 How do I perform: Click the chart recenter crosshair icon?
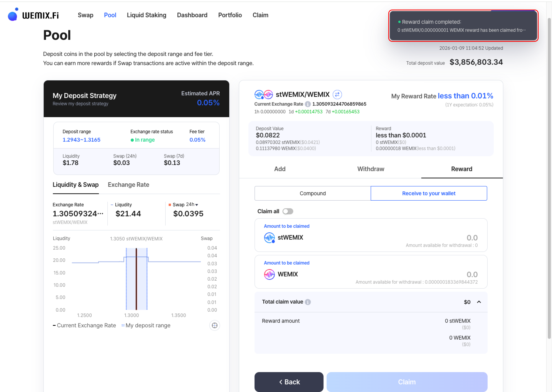point(214,325)
